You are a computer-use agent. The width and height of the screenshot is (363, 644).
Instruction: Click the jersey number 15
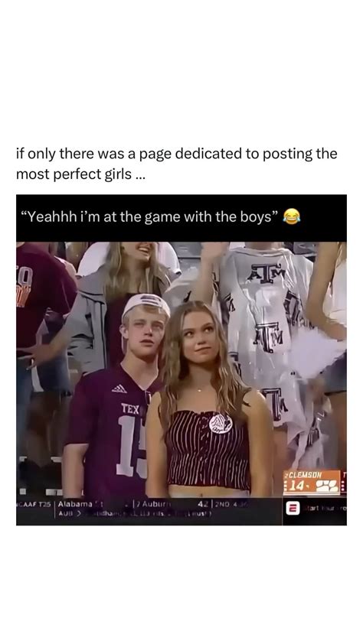(131, 446)
